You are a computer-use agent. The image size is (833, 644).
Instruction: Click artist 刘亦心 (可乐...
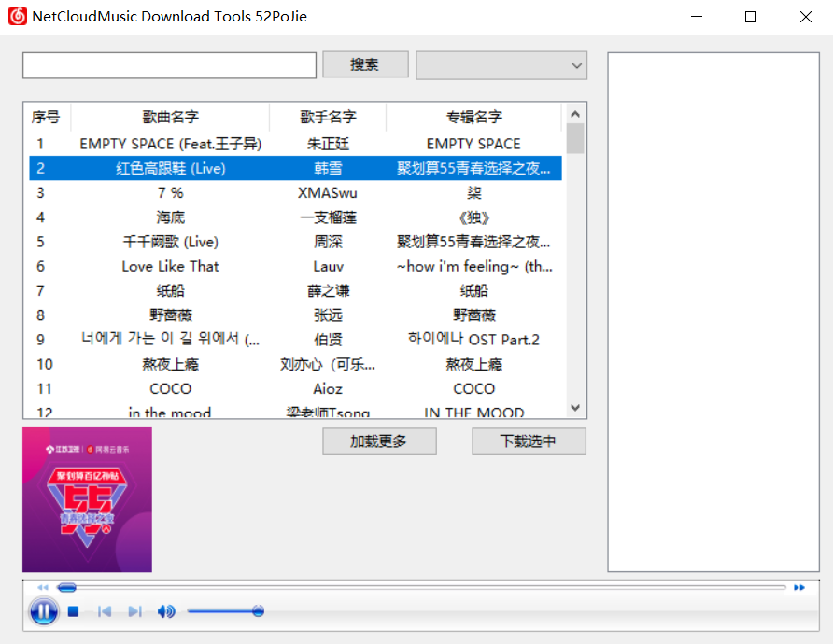[328, 364]
